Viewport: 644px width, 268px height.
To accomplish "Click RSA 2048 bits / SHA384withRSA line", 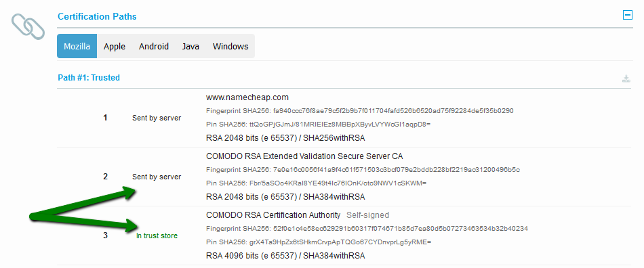I will (x=285, y=197).
